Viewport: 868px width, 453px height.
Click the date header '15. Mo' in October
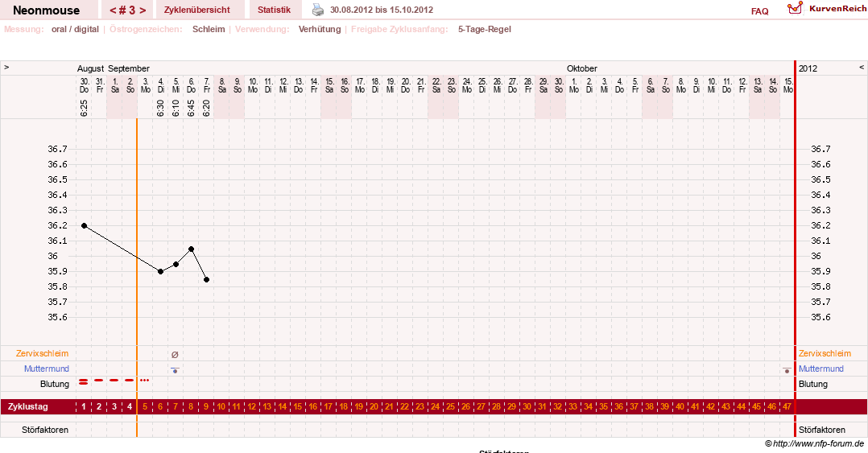coord(788,85)
